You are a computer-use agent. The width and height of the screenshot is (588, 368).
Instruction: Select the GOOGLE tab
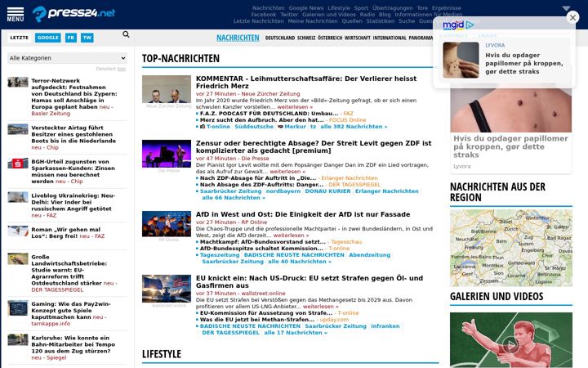(48, 38)
